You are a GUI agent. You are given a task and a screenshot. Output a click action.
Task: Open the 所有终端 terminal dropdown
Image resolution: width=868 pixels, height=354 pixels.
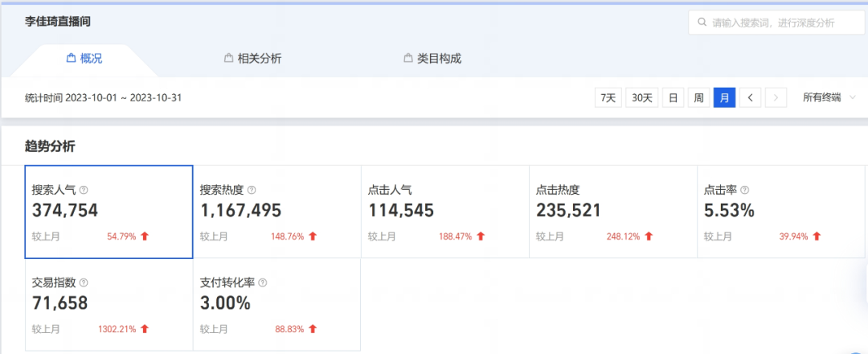coord(829,97)
